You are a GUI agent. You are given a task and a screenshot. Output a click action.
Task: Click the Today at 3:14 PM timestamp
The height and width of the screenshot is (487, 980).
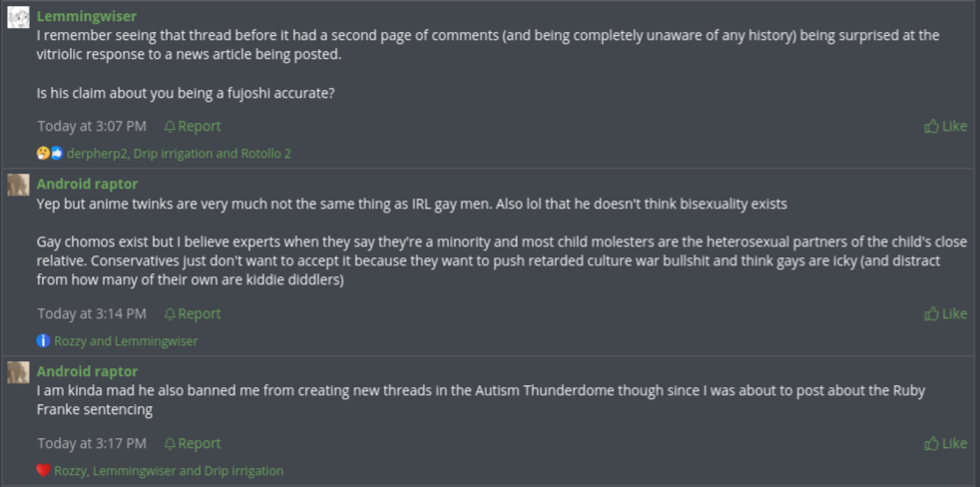[x=92, y=313]
